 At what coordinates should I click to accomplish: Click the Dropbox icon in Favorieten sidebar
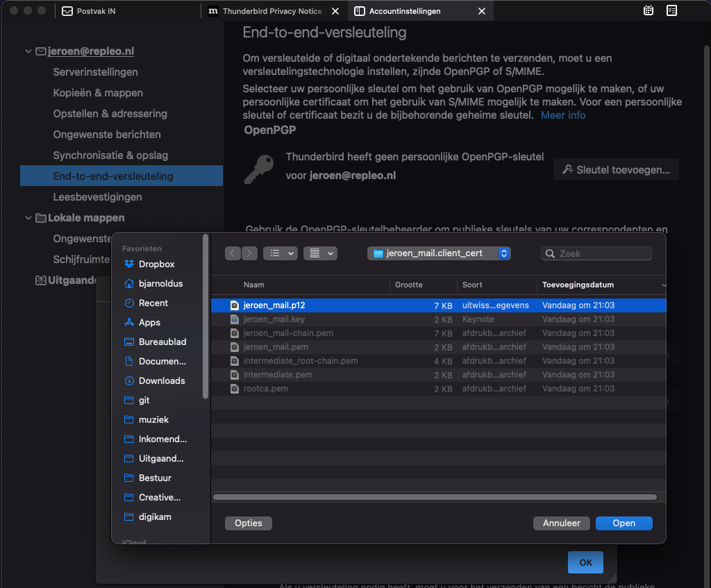click(x=129, y=264)
